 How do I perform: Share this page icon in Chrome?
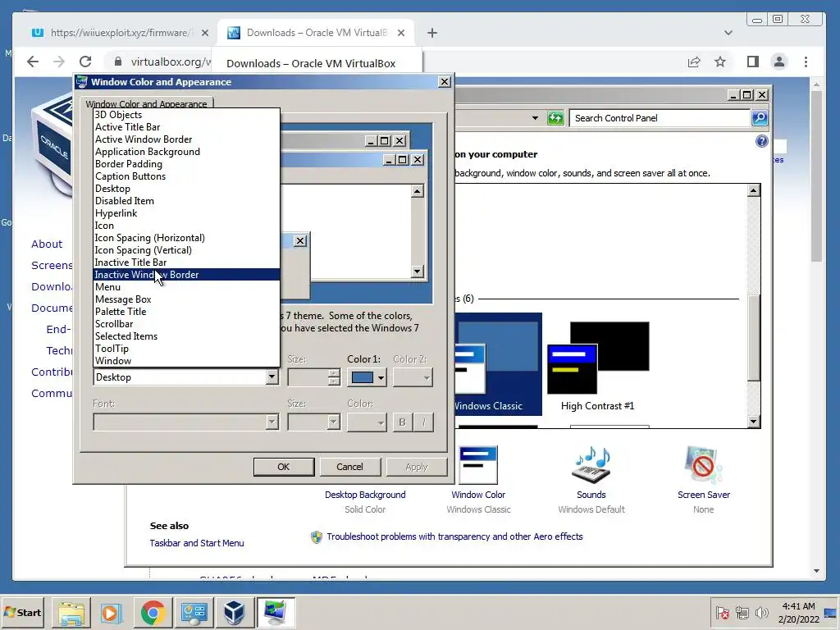(x=694, y=62)
